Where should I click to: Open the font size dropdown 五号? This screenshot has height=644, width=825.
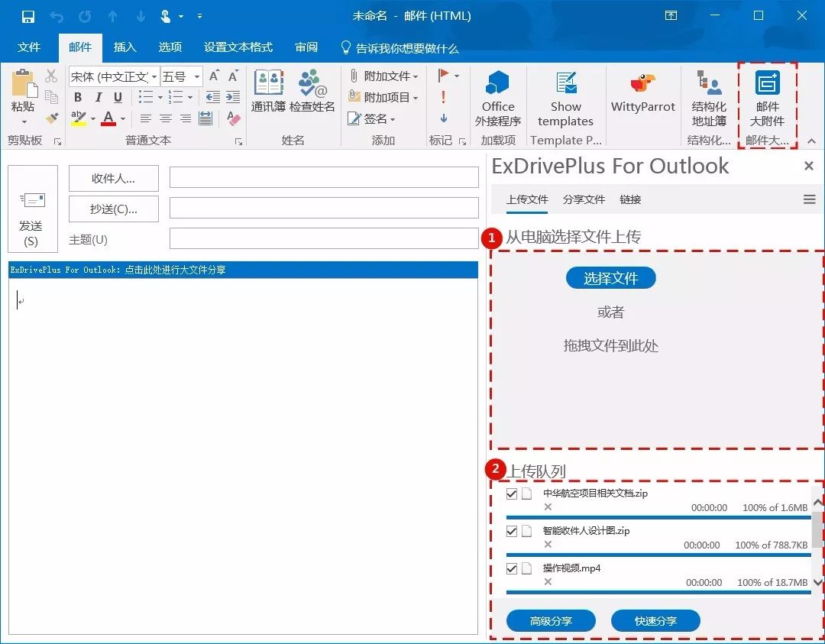click(x=197, y=77)
